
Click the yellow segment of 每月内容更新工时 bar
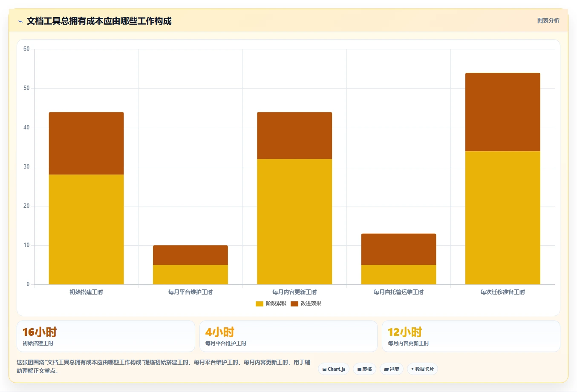(294, 222)
